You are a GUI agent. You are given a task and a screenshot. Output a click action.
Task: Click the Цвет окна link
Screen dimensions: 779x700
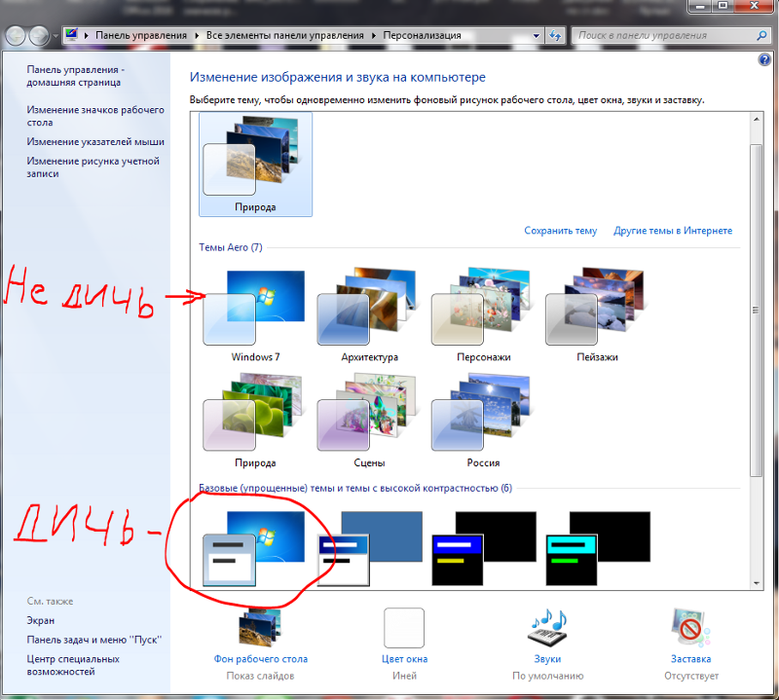point(404,659)
